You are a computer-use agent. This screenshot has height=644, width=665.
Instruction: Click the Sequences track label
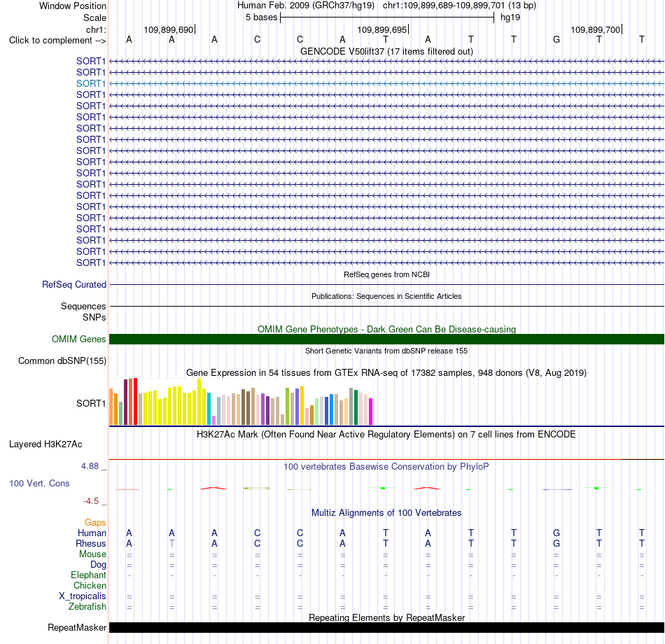(83, 307)
